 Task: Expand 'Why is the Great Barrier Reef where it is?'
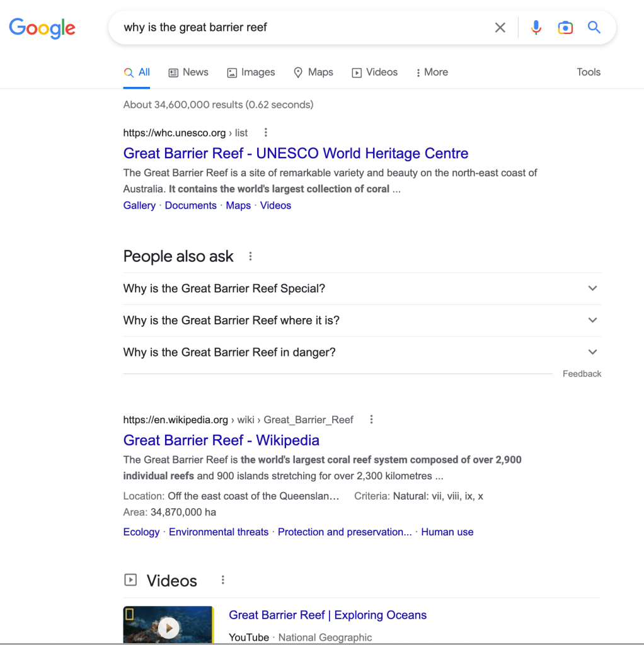point(592,320)
